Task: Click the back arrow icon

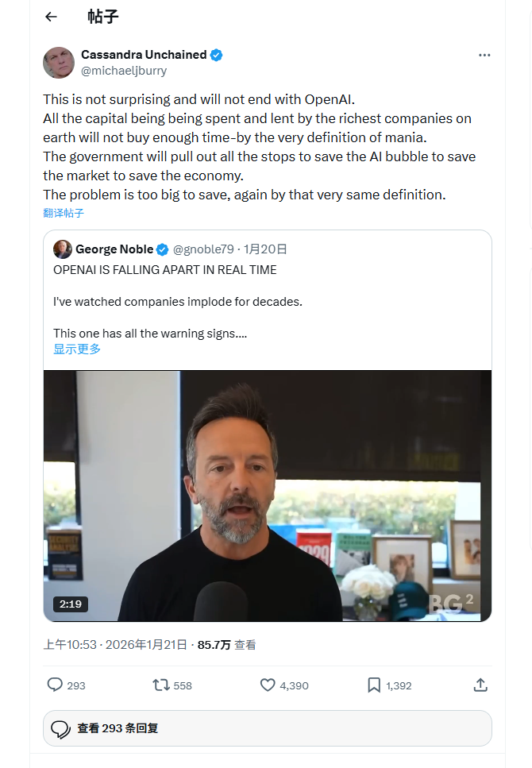Action: [51, 17]
